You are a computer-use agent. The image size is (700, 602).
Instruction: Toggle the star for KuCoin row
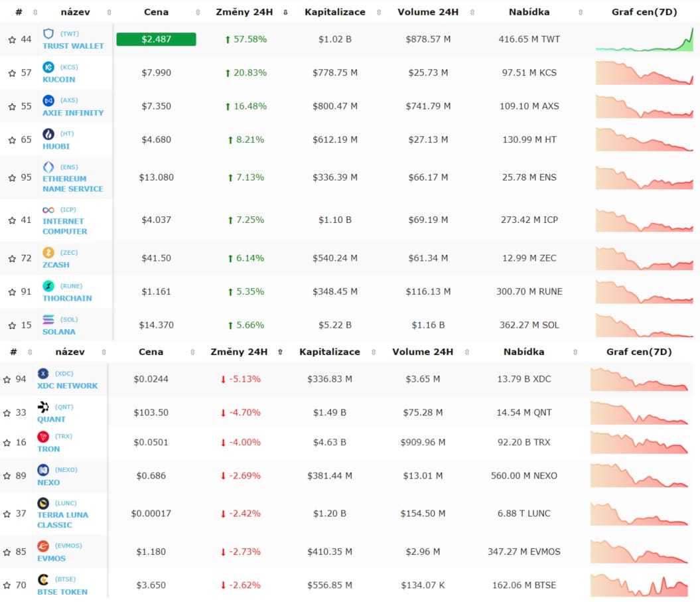pyautogui.click(x=12, y=73)
